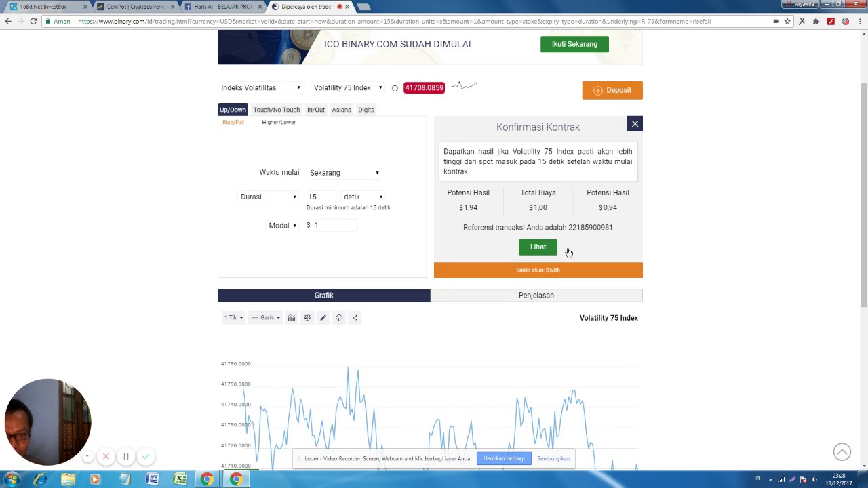This screenshot has height=488, width=868.
Task: Click the info icon beside Volatility 75 Index
Action: (395, 88)
